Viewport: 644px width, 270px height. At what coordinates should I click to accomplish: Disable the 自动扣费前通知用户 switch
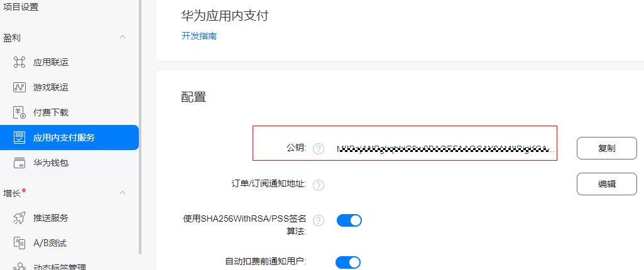pos(348,262)
